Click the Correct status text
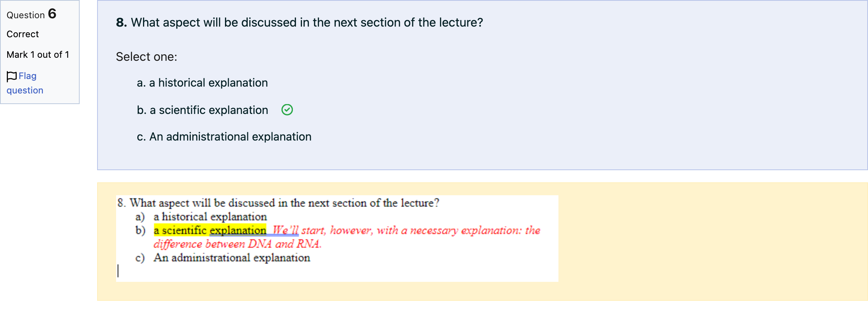 click(x=23, y=34)
